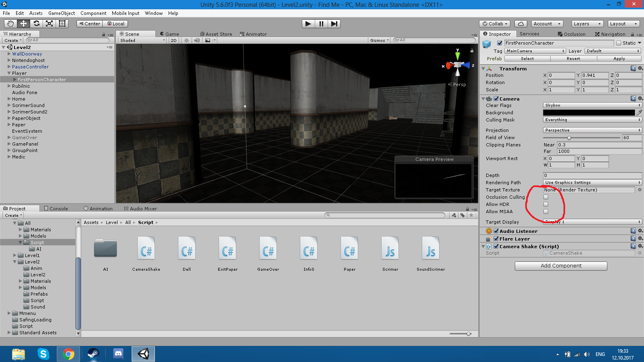The height and width of the screenshot is (362, 644).
Task: Pick background color with eyedropper
Action: tap(639, 113)
